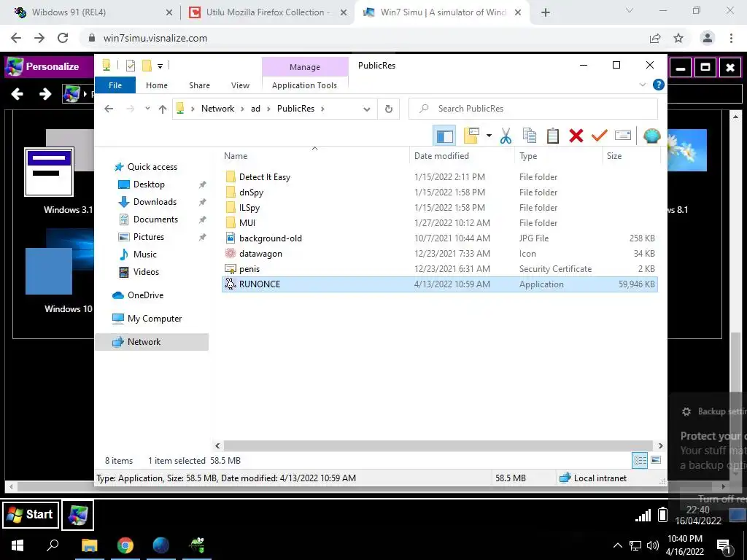Screen dimensions: 747x560
Task: Expand chevron after Network breadcrumb
Action: pyautogui.click(x=242, y=109)
